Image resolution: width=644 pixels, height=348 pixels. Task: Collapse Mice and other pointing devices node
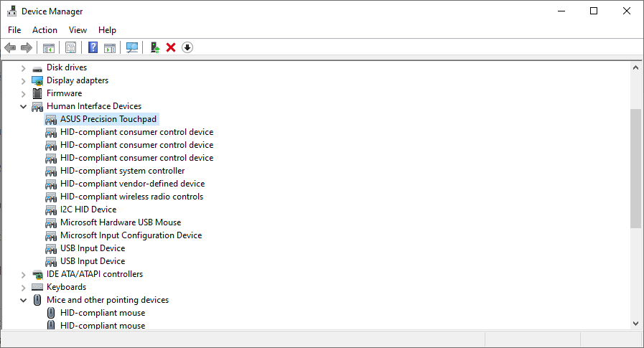tap(24, 301)
